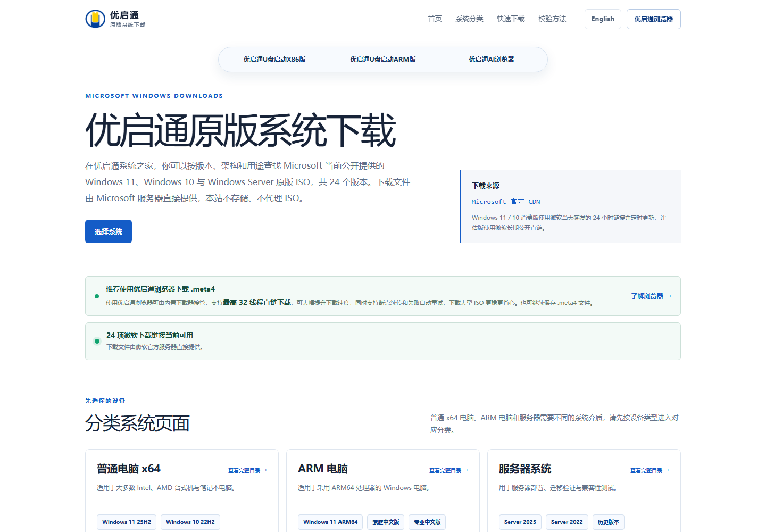Click the 历史版本 tag
The width and height of the screenshot is (766, 532).
[x=608, y=522]
